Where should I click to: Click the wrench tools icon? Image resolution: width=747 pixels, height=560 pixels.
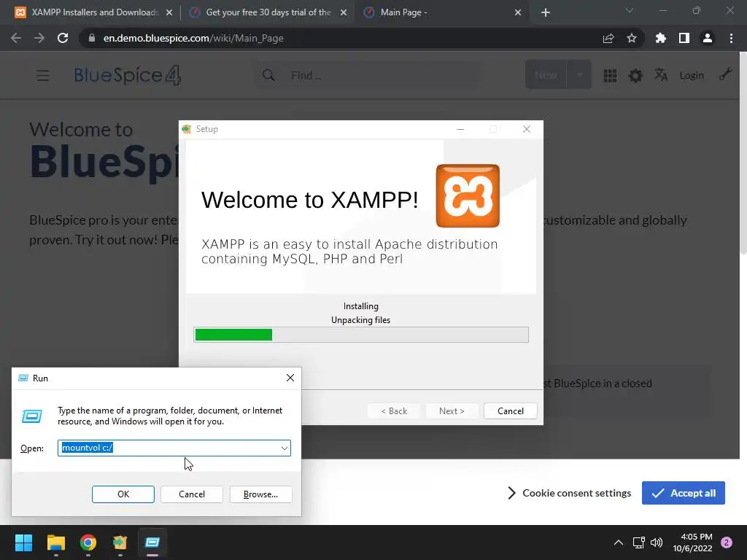coord(725,74)
